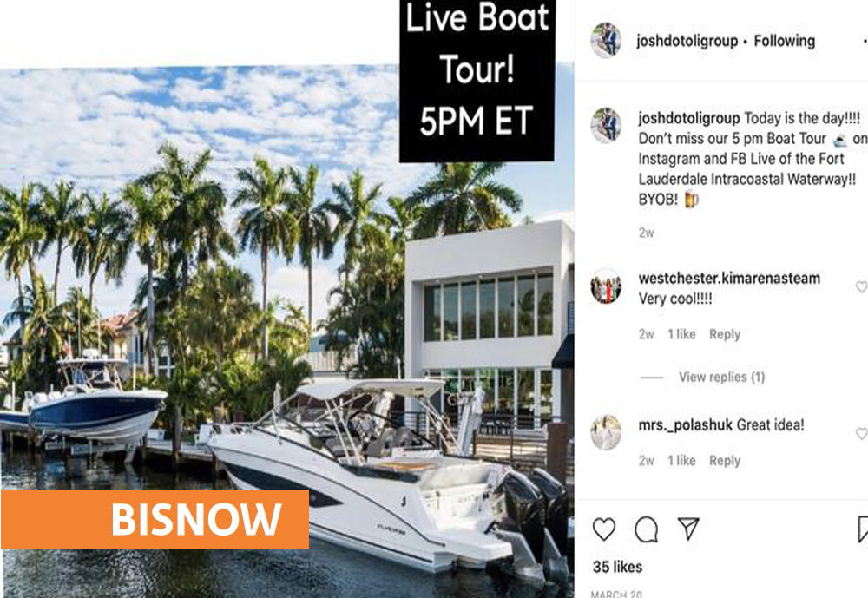This screenshot has height=598, width=868.
Task: Open westchester.kimarenasteam avatar
Action: click(x=606, y=286)
